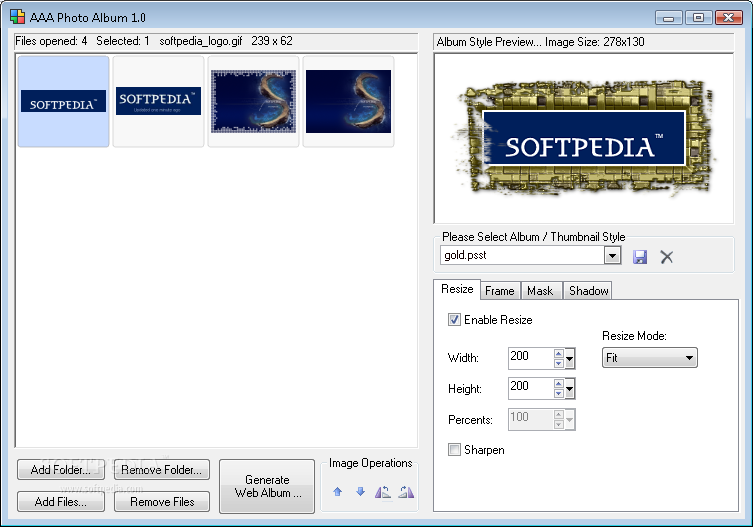This screenshot has height=527, width=753.
Task: Select the unframed S wallpaper thumbnail
Action: click(x=348, y=101)
